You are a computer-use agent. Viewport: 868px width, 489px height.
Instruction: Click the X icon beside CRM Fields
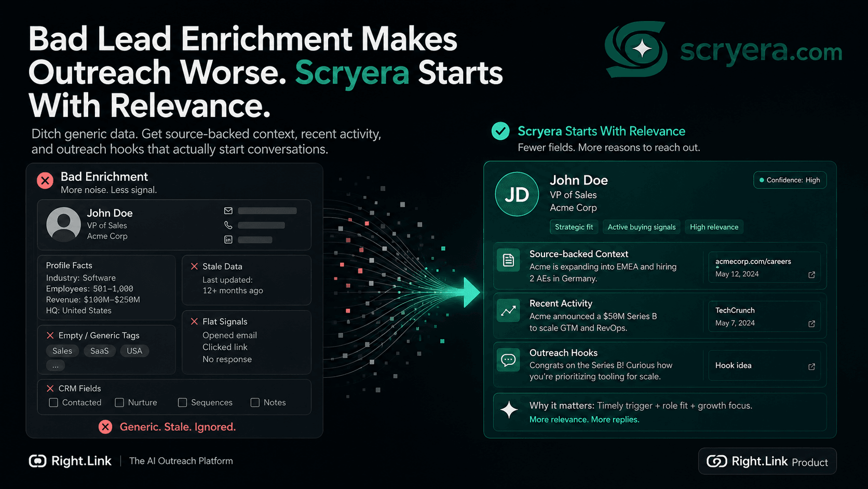pos(50,388)
